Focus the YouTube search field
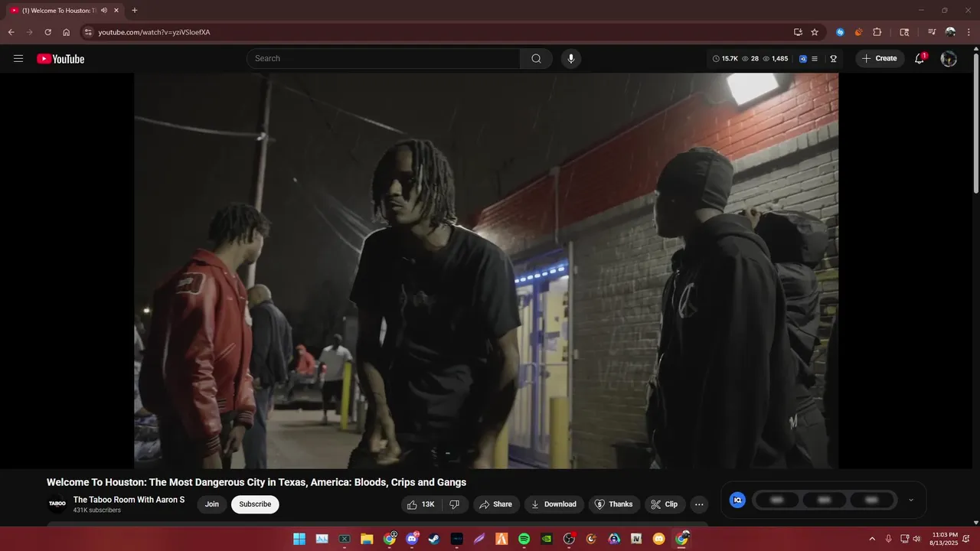 (383, 58)
